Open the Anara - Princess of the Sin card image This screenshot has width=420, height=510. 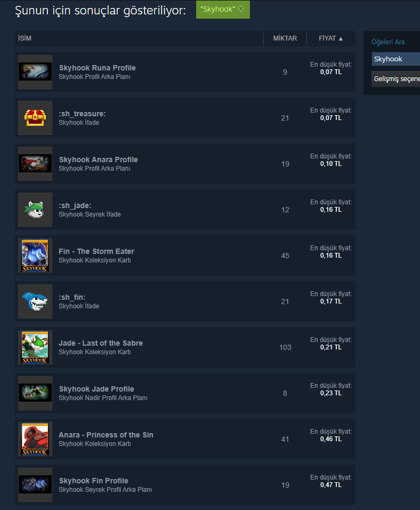(35, 439)
